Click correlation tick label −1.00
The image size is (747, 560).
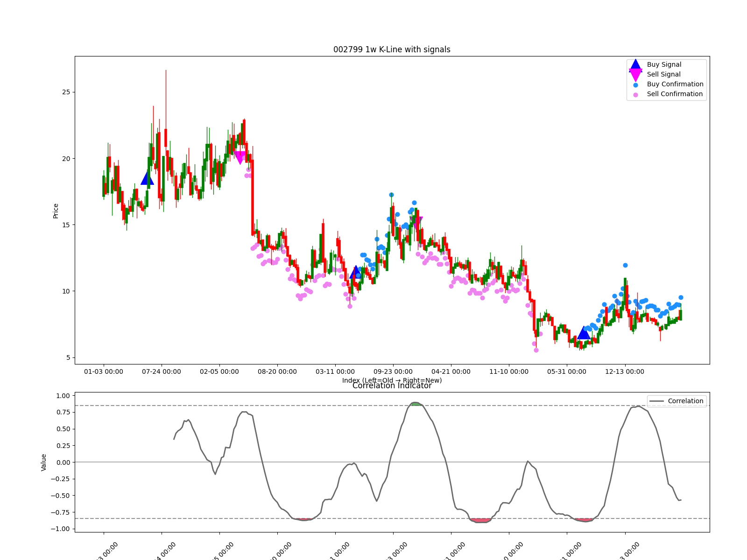click(x=61, y=529)
